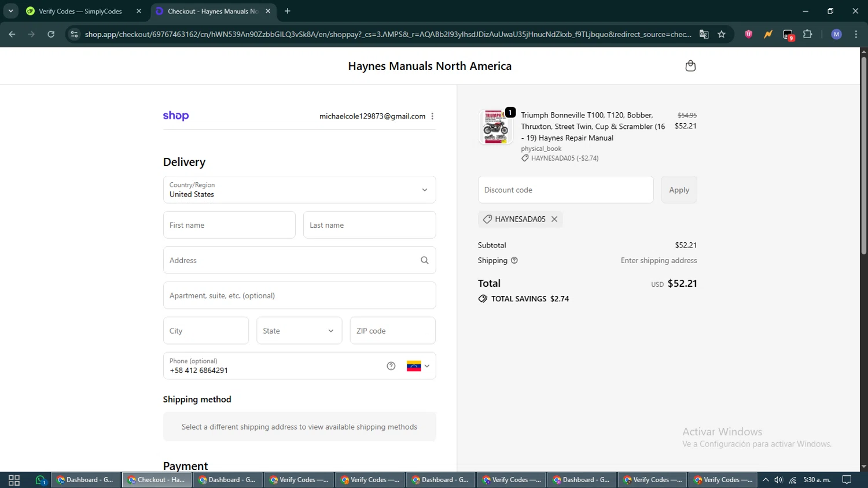Open the browser Extensions puzzle icon
This screenshot has width=868, height=488.
pos(808,34)
